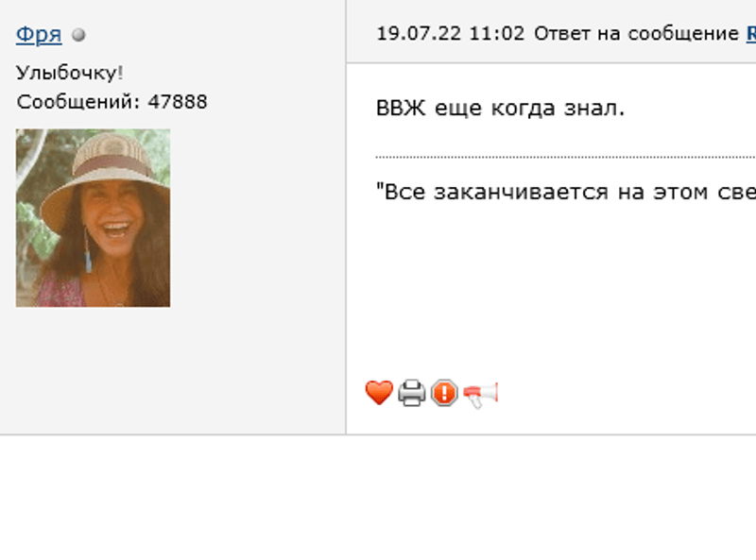
Task: Click the grey user info panel under the avatar
Action: 173,370
